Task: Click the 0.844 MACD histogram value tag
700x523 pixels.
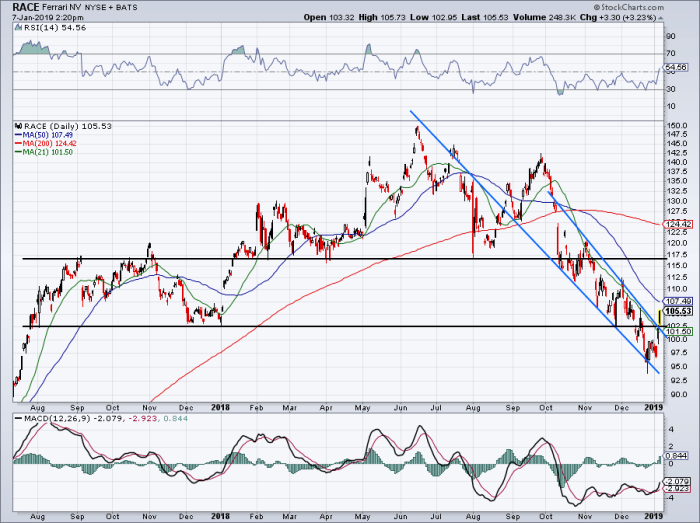Action: pyautogui.click(x=676, y=456)
